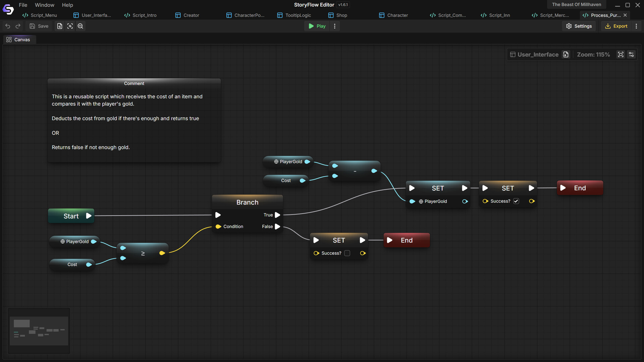Click the redo arrow icon
This screenshot has height=362, width=644.
point(18,26)
